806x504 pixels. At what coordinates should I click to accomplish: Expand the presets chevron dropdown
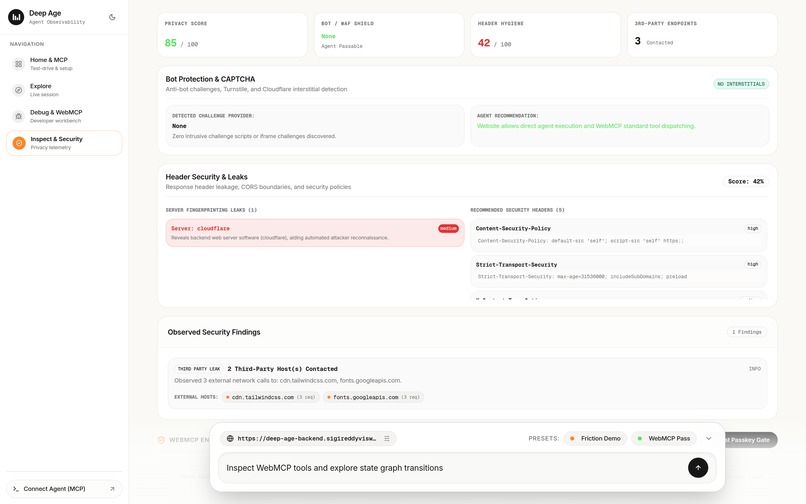(708, 438)
